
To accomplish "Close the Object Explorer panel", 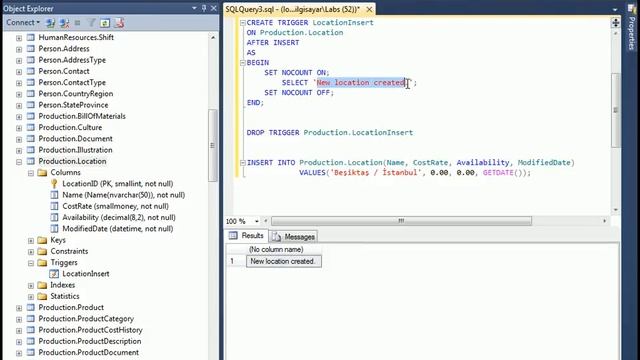I will pos(213,8).
